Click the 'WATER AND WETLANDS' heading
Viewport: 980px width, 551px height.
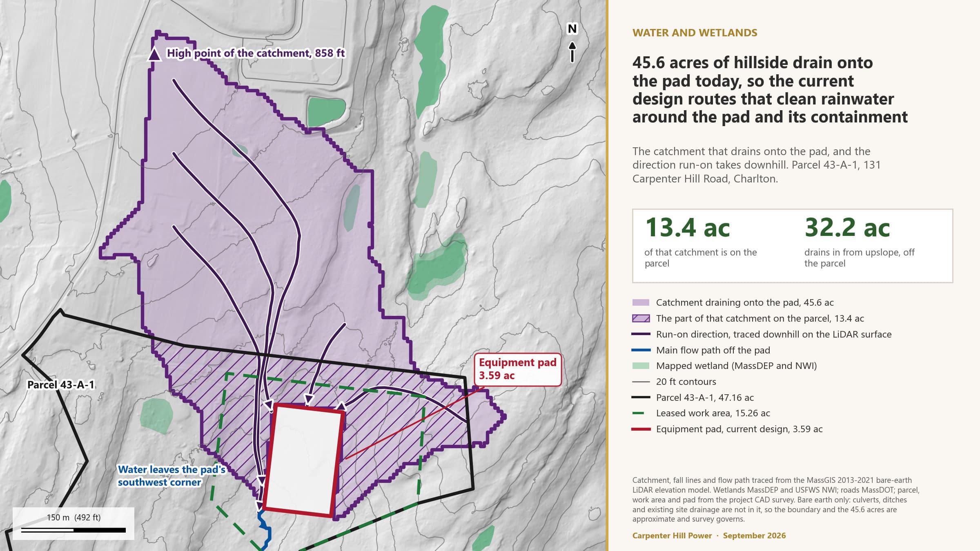click(x=695, y=33)
